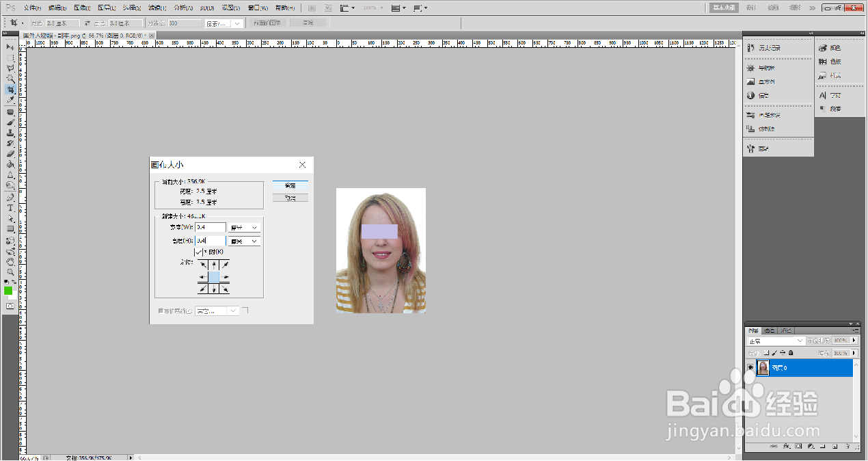
Task: Open the height unit dropdown
Action: (245, 241)
